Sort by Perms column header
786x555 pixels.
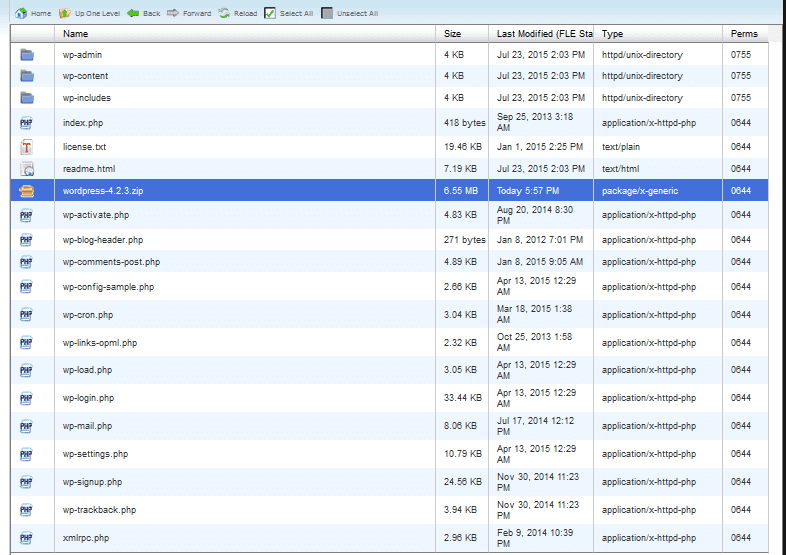(x=744, y=34)
